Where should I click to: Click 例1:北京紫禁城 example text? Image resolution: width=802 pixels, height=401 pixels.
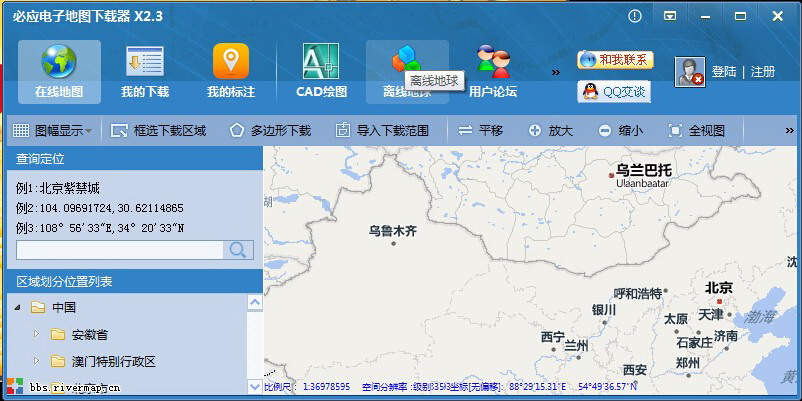58,188
